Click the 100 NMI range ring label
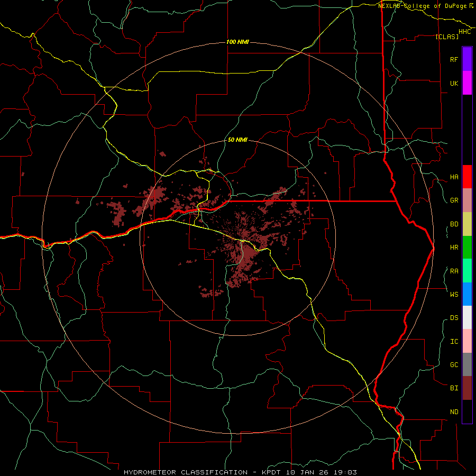 tap(237, 42)
